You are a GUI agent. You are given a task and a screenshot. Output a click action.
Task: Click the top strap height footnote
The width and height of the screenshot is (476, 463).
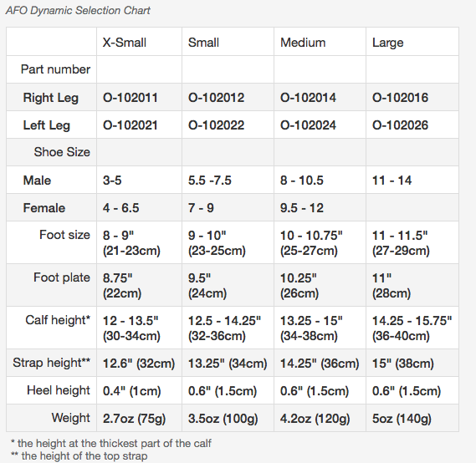pyautogui.click(x=79, y=455)
